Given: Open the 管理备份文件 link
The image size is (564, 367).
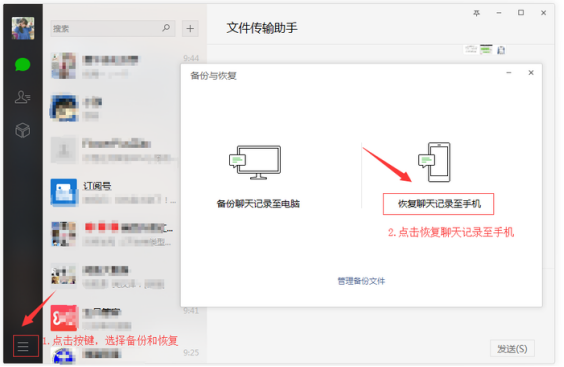Looking at the screenshot, I should click(361, 281).
